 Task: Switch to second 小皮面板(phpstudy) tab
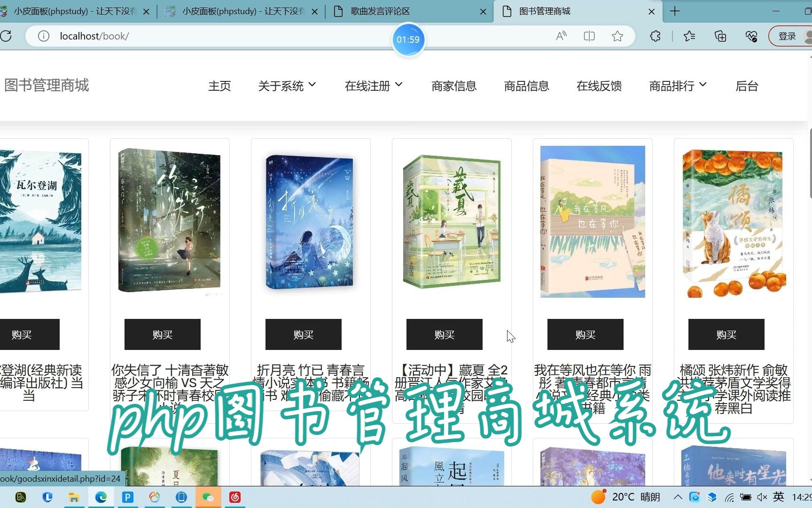coord(241,11)
